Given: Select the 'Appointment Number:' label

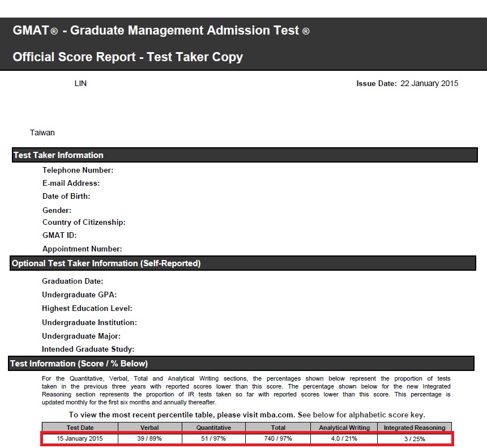Looking at the screenshot, I should (82, 249).
